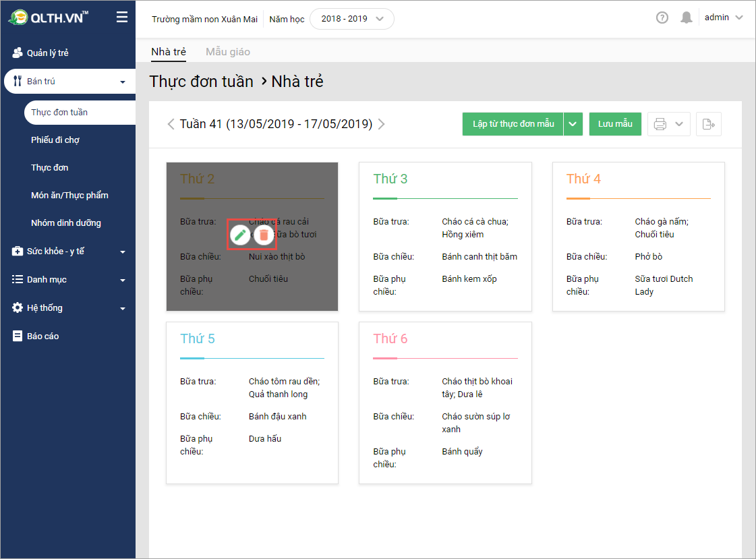Click the Báo cáo document icon
This screenshot has width=756, height=559.
(x=18, y=336)
